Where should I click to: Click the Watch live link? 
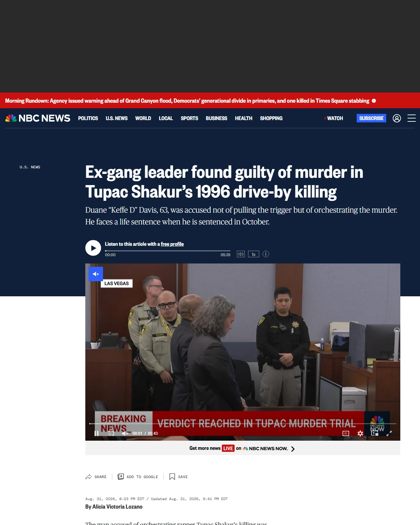(x=333, y=118)
